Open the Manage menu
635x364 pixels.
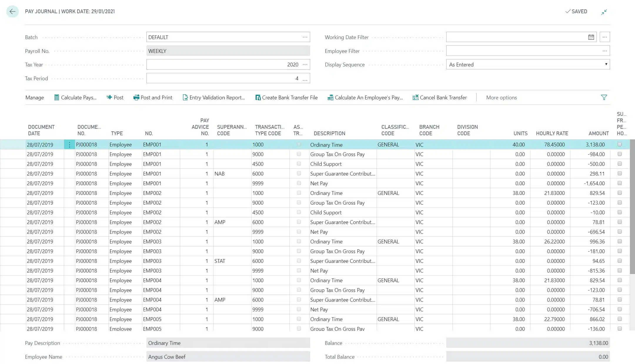(34, 97)
